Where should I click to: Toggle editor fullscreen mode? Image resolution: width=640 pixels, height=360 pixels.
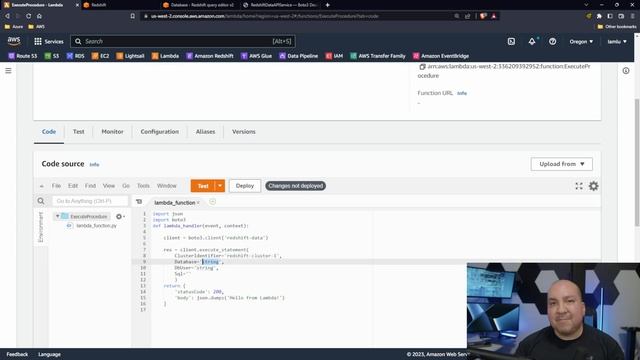point(579,186)
